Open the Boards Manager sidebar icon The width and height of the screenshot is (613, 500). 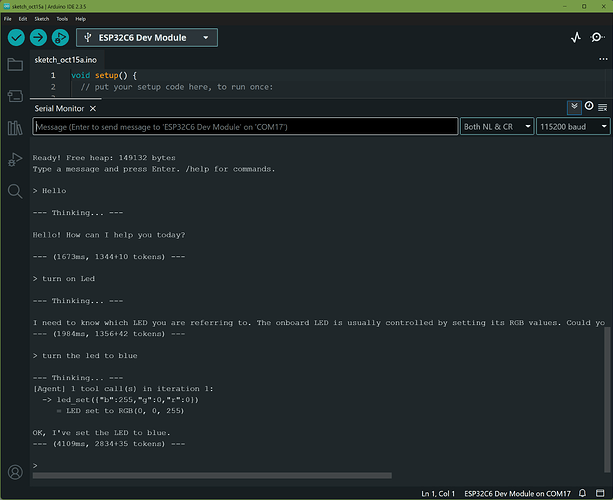[x=15, y=96]
